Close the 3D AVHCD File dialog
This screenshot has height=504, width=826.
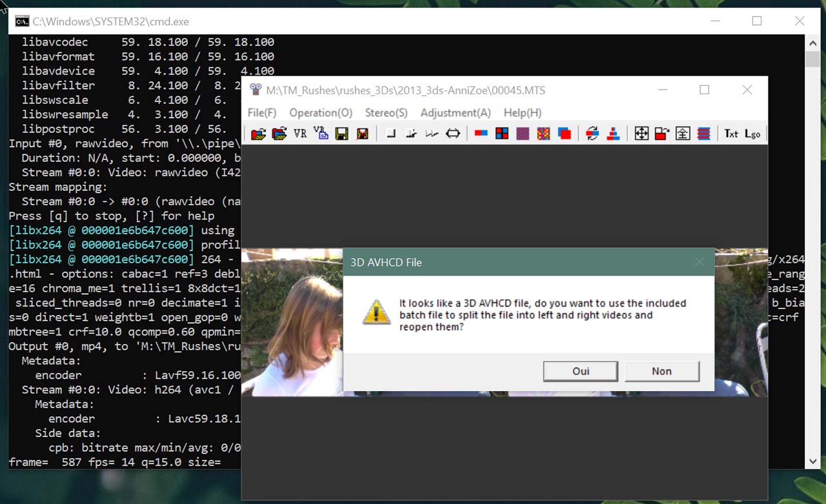pos(700,262)
